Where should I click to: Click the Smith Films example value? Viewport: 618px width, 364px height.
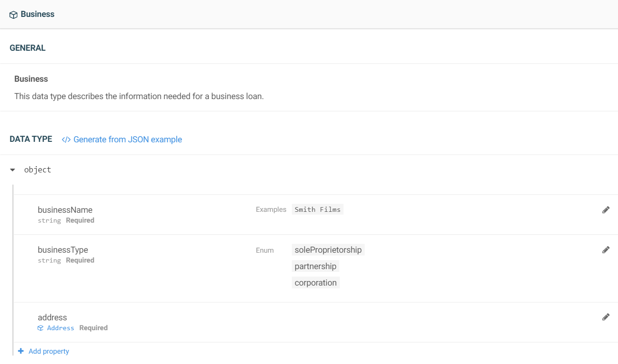point(317,209)
